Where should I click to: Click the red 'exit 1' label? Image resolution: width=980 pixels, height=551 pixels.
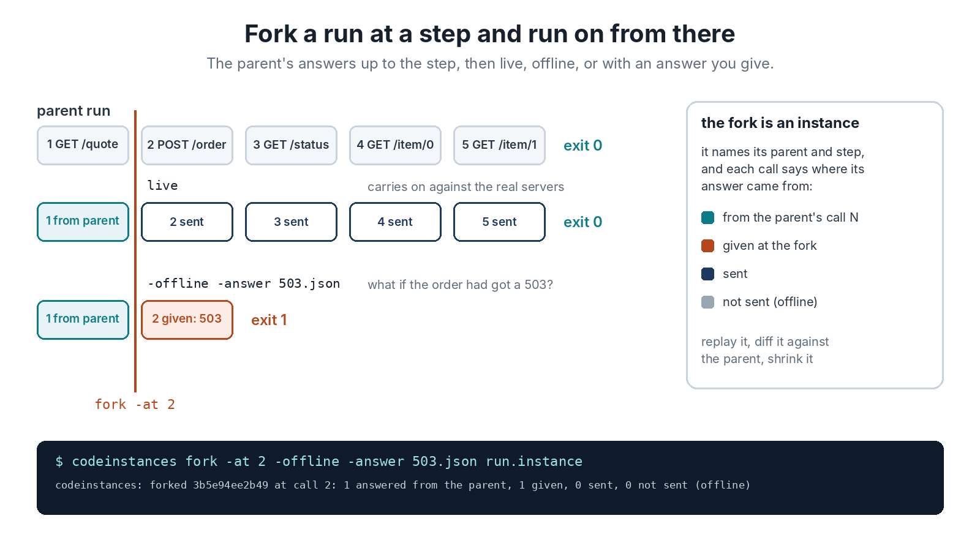click(269, 320)
